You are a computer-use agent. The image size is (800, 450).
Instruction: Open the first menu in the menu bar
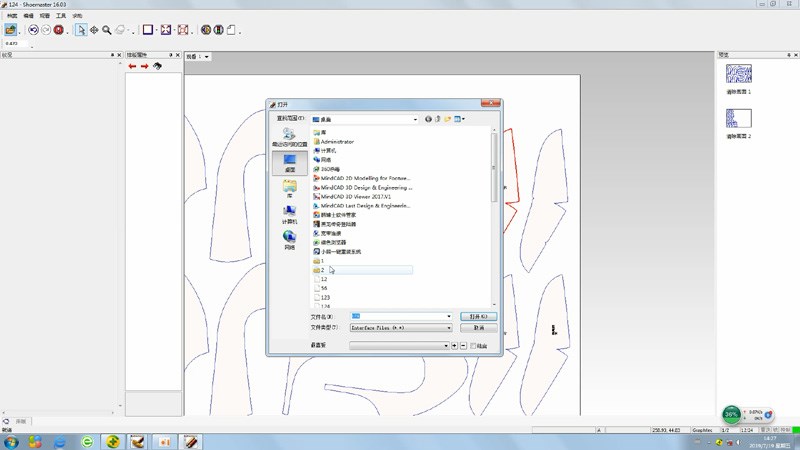pyautogui.click(x=12, y=16)
